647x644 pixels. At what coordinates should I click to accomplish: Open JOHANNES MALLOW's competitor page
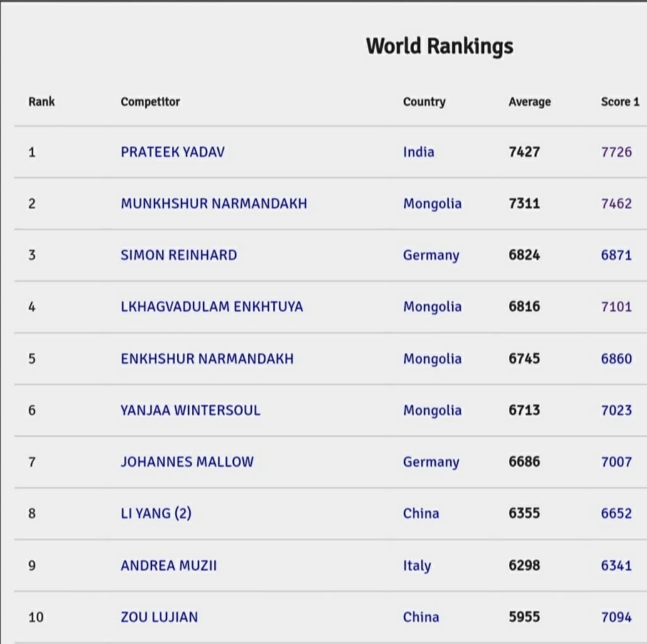(187, 462)
